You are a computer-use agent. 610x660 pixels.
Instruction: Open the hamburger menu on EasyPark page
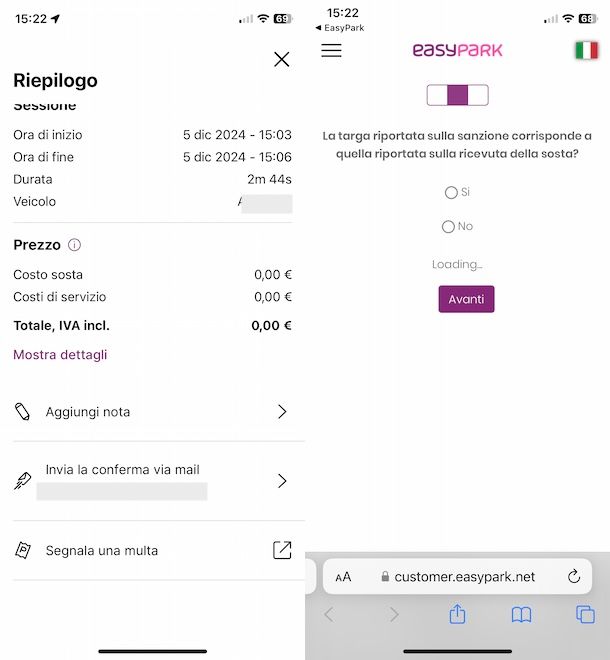point(331,50)
